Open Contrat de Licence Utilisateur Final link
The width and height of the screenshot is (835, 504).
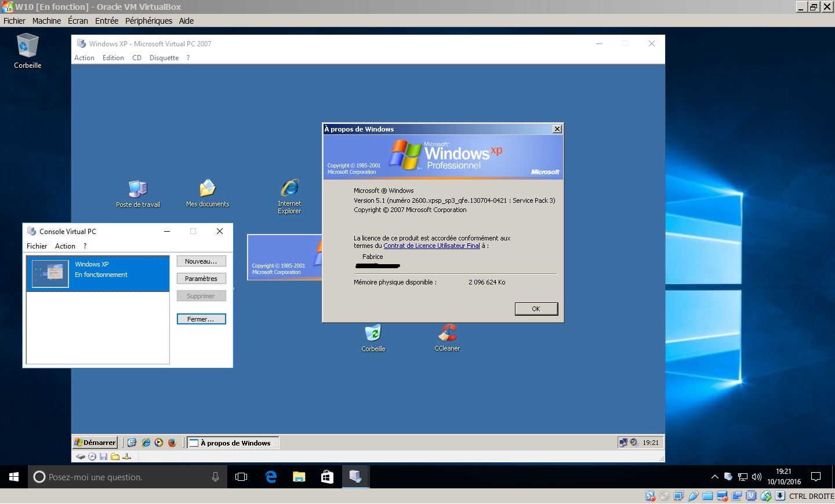[431, 246]
